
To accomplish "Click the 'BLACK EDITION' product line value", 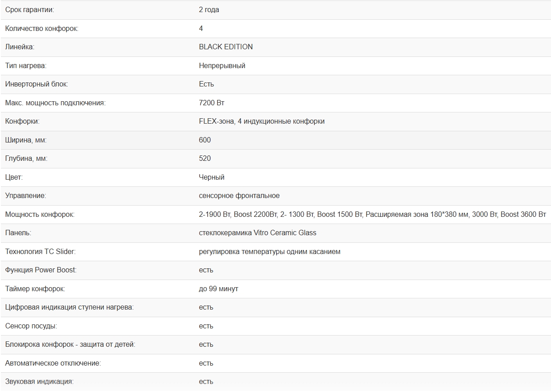I will [226, 47].
